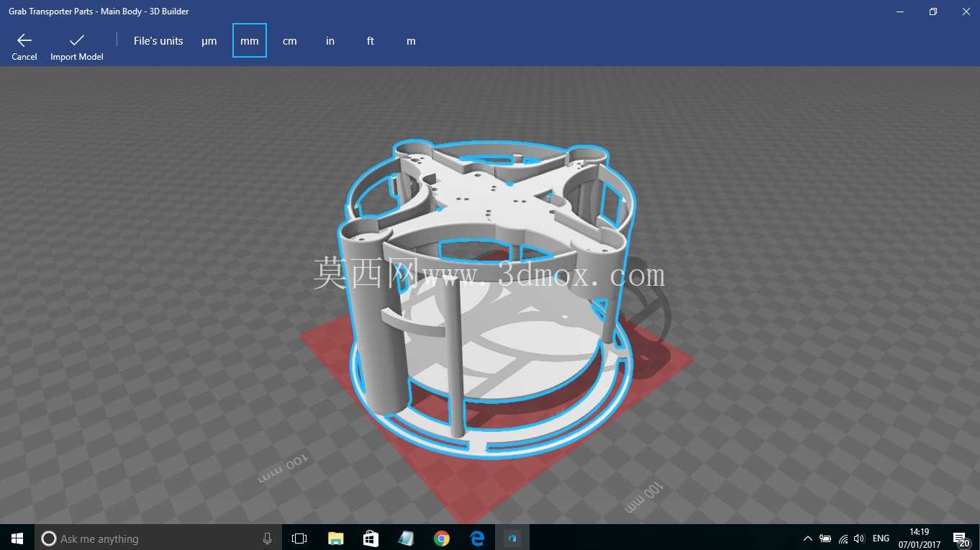
Task: Switch the file's units to ft
Action: pos(371,41)
